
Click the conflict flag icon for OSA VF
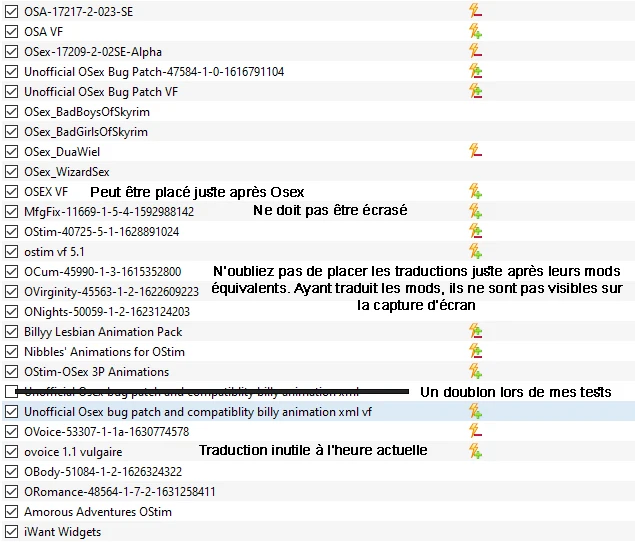coord(475,31)
